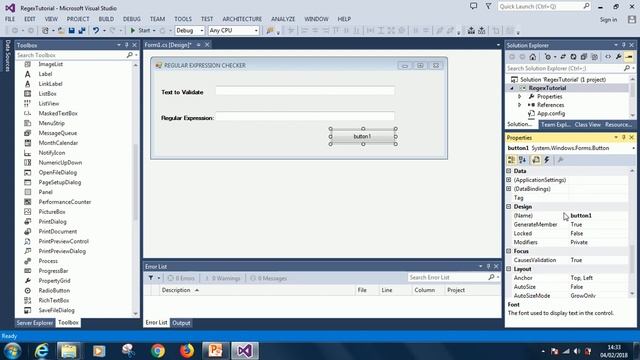
Task: Toggle the 0 Warnings filter
Action: (x=222, y=278)
